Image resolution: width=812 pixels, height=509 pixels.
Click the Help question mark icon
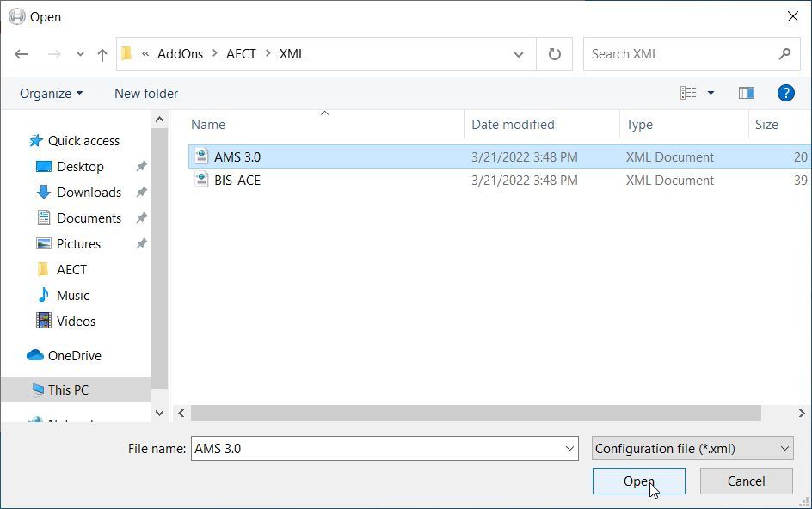784,93
